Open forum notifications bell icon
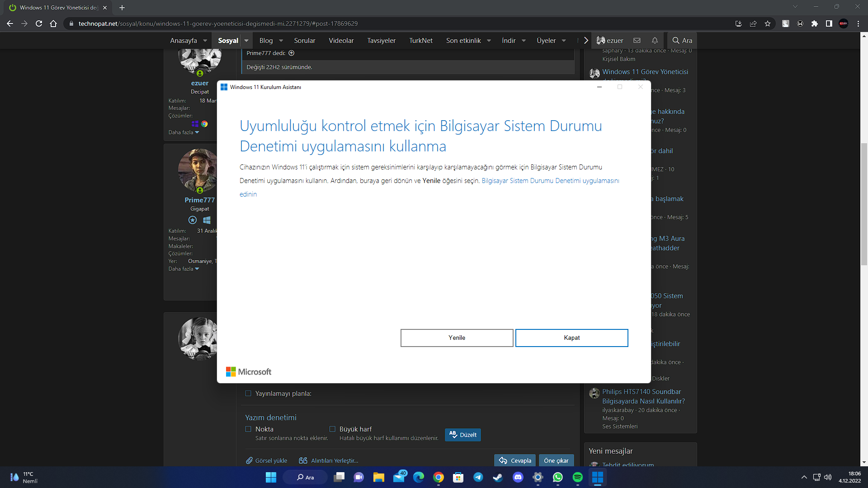This screenshot has height=488, width=868. pos(655,40)
